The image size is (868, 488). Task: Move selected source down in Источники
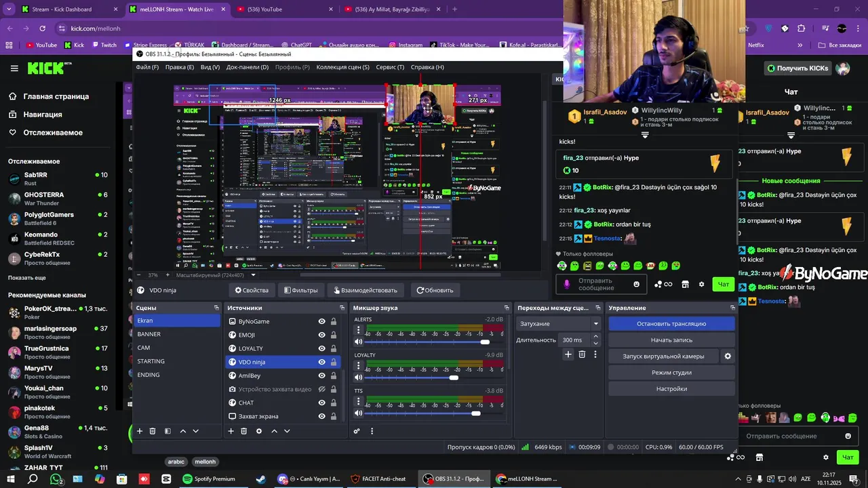click(287, 431)
